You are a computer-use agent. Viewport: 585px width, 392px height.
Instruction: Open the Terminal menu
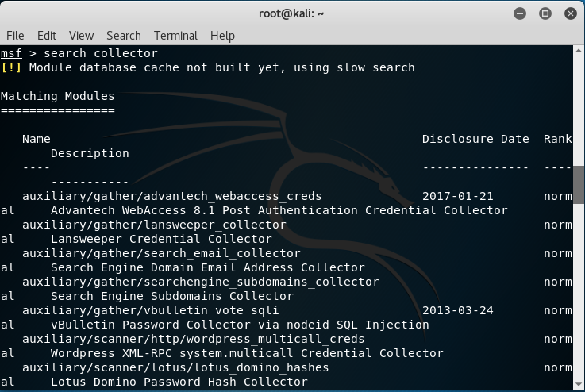point(175,36)
